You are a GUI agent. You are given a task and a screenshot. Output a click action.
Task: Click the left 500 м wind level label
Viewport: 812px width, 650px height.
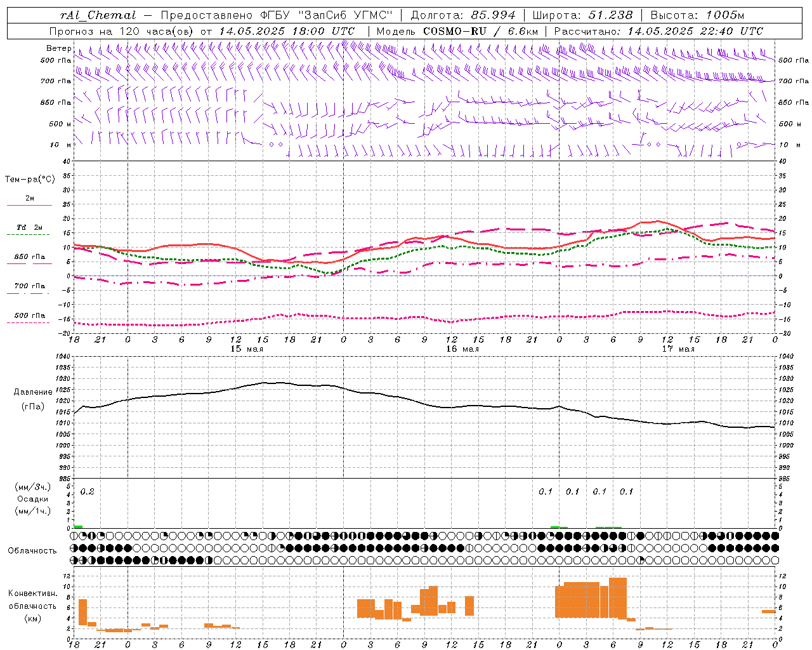click(60, 124)
